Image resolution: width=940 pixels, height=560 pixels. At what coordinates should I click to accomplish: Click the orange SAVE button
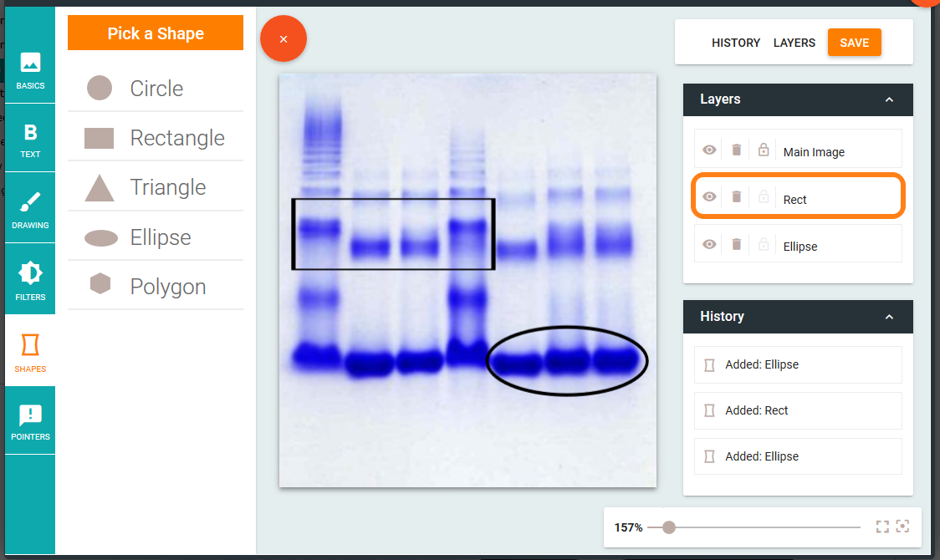[854, 43]
